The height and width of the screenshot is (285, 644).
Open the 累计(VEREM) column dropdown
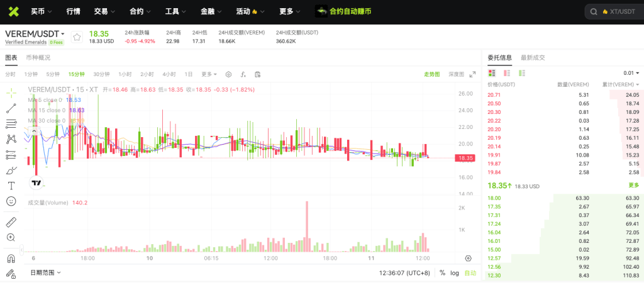point(621,84)
